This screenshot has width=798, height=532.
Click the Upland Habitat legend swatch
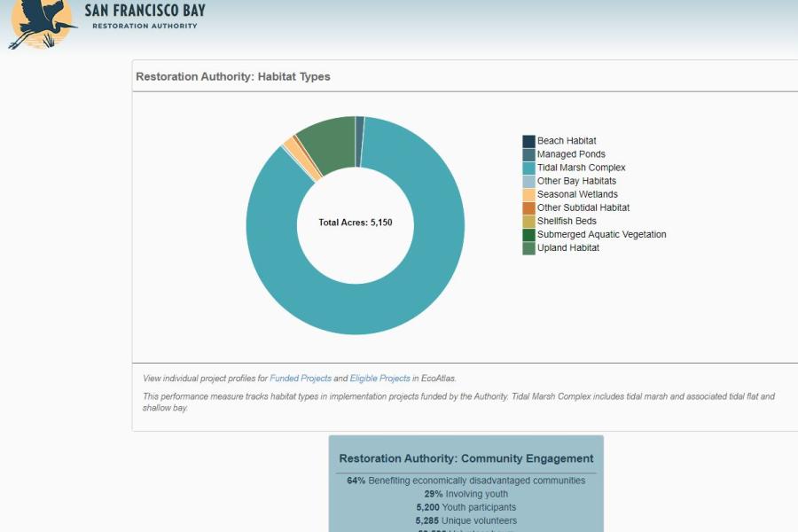tap(528, 248)
